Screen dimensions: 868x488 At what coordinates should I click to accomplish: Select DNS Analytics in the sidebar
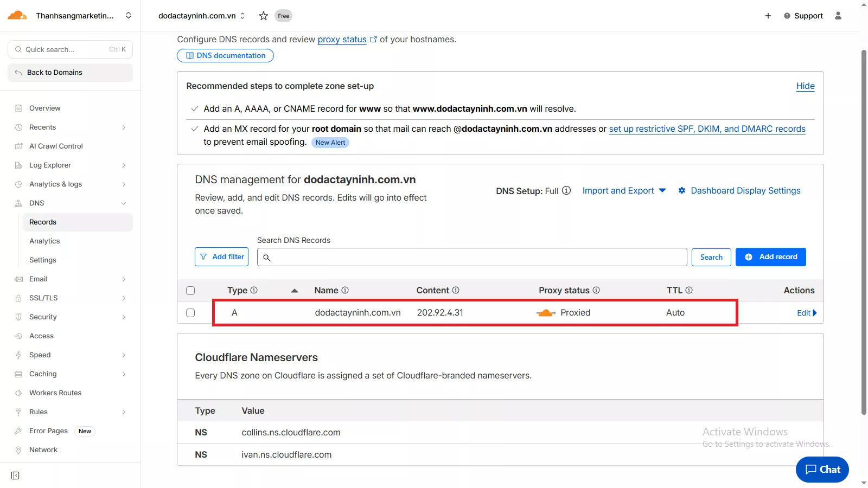tap(44, 241)
